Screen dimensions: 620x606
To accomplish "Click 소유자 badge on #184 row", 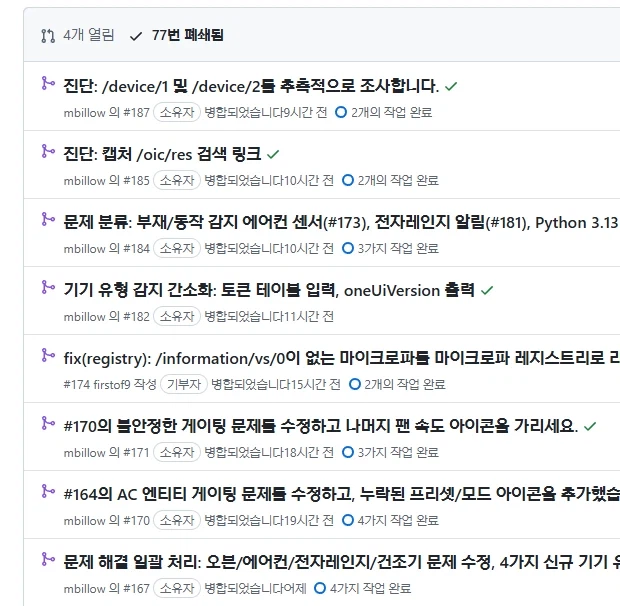I will (177, 248).
